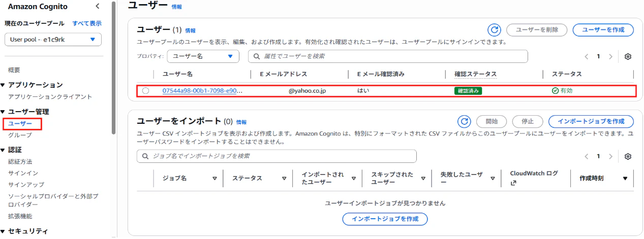
Task: Open the ユーザー名 property dropdown
Action: [x=203, y=56]
